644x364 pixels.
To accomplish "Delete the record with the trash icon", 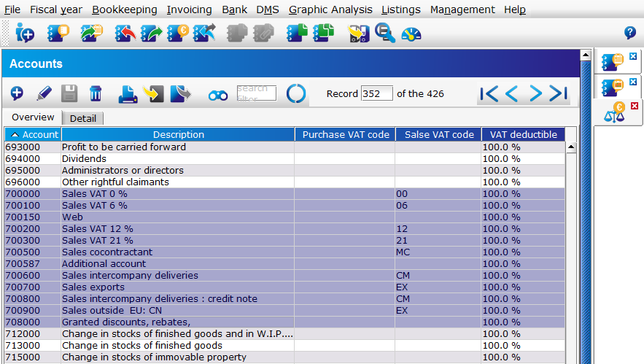I will [x=96, y=93].
